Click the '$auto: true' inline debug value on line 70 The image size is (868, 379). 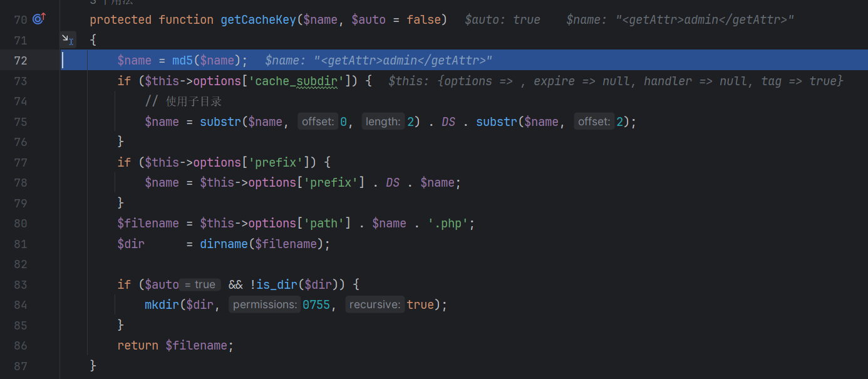pyautogui.click(x=502, y=19)
